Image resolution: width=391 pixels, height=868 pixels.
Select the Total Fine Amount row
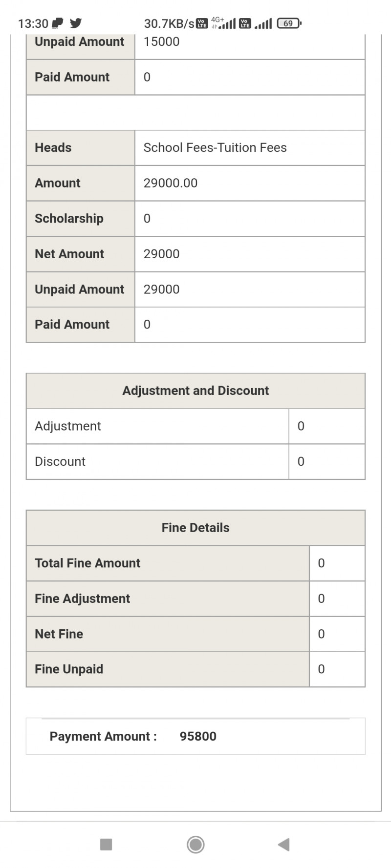coord(87,563)
